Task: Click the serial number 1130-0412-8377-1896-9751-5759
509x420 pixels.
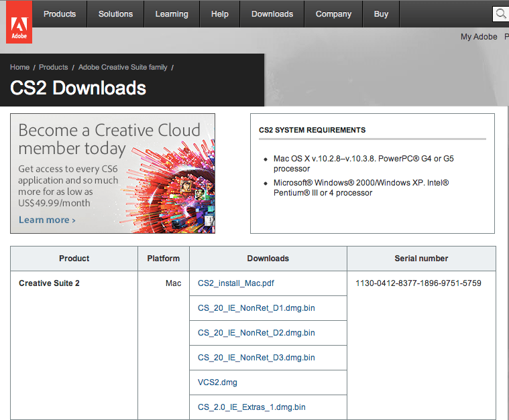Action: (418, 283)
